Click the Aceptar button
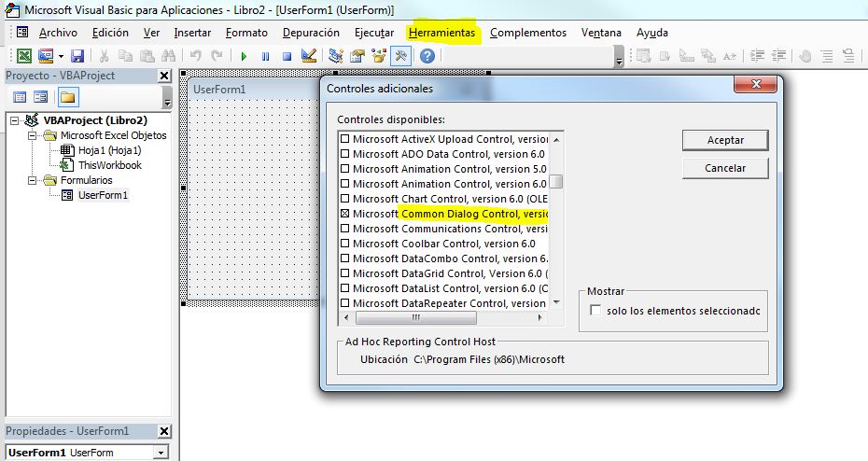 [x=725, y=140]
